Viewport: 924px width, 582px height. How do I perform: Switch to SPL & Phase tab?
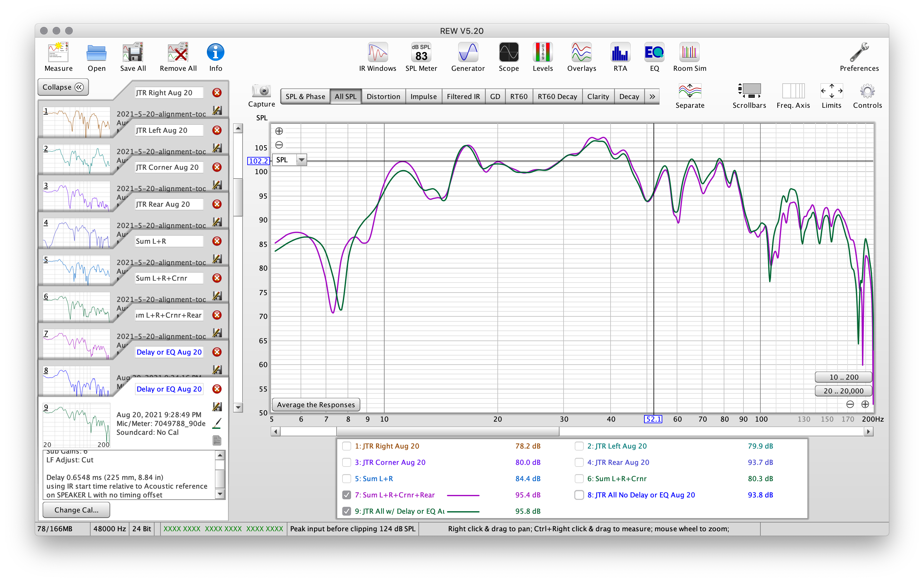[x=305, y=96]
